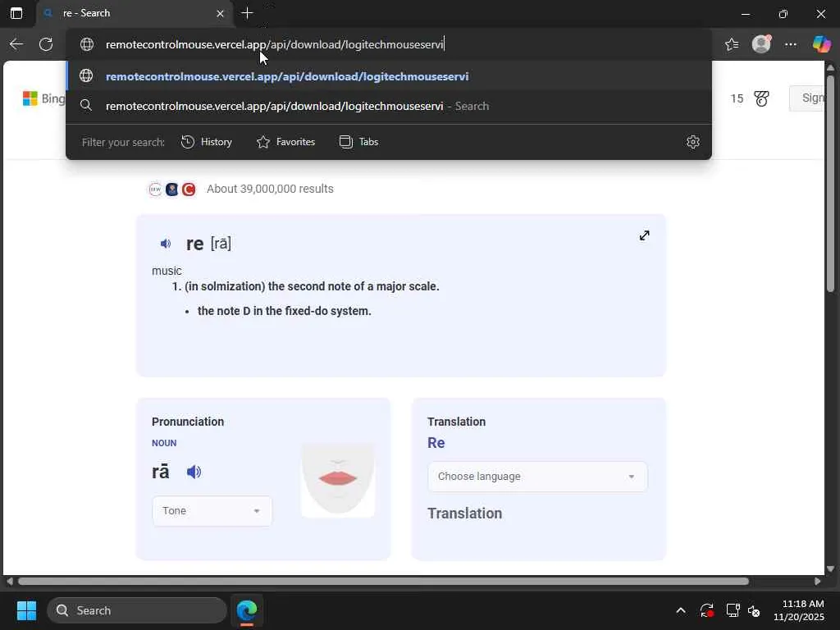The image size is (840, 630).
Task: Open Microsoft Edge from the taskbar
Action: 247,610
